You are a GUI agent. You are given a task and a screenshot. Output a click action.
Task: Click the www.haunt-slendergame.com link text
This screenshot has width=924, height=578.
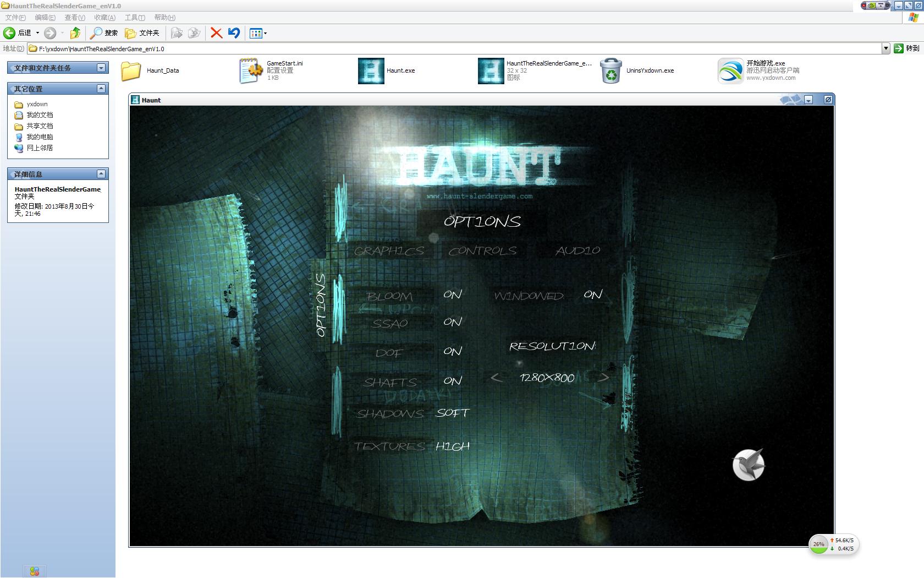(x=480, y=196)
